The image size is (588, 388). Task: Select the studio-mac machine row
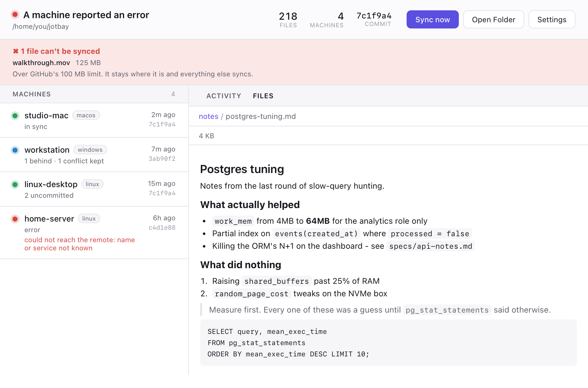(94, 120)
